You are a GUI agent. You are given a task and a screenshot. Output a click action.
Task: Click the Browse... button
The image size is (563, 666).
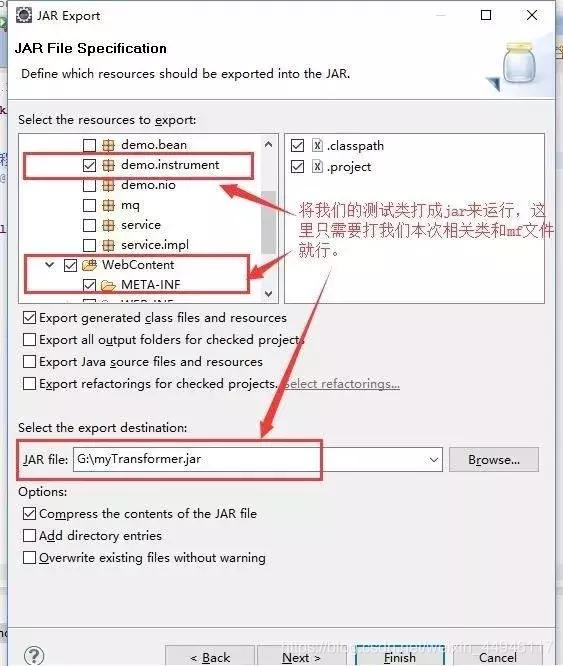tap(494, 460)
